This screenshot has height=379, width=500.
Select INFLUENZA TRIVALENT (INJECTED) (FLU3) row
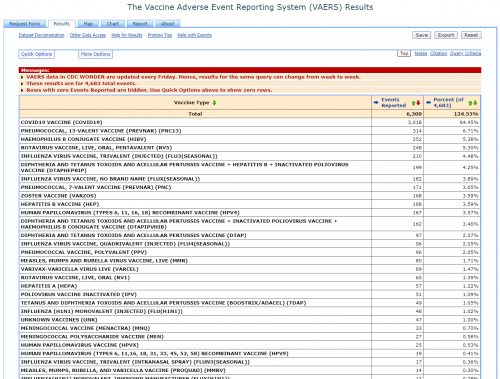click(x=250, y=156)
